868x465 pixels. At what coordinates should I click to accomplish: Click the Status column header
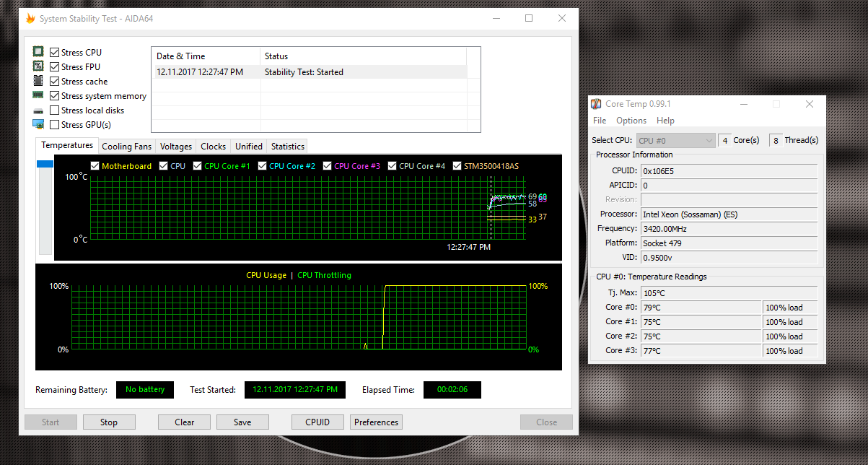click(x=363, y=56)
